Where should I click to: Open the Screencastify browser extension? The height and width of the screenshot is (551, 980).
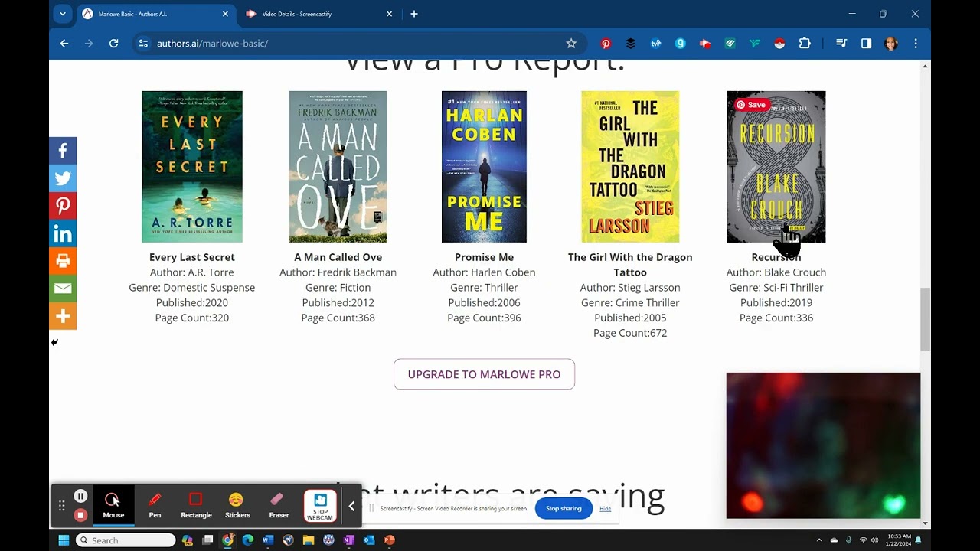pyautogui.click(x=705, y=44)
